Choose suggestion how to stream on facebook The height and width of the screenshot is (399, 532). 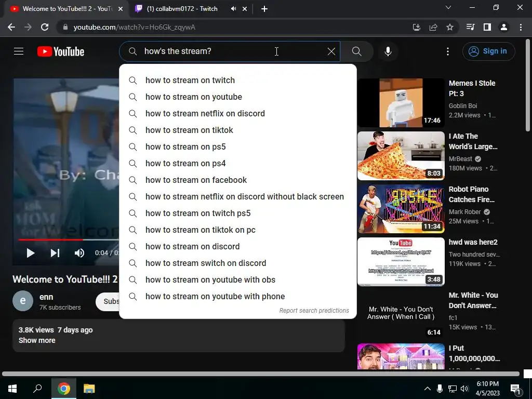(x=238, y=180)
